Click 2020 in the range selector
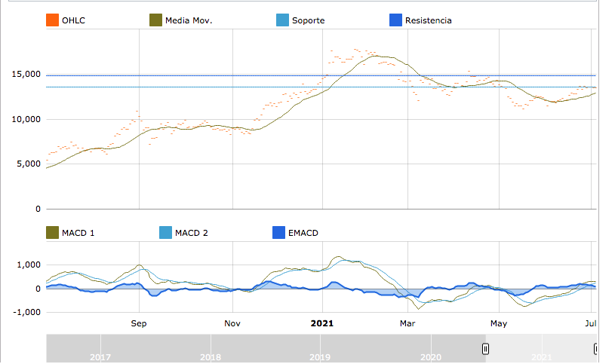Image resolution: width=615 pixels, height=364 pixels. pyautogui.click(x=430, y=356)
